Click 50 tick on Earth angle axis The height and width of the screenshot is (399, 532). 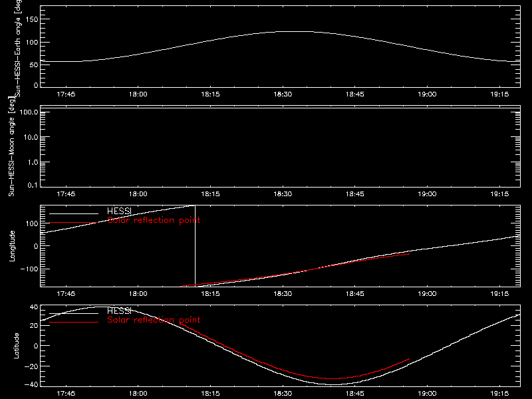click(34, 65)
